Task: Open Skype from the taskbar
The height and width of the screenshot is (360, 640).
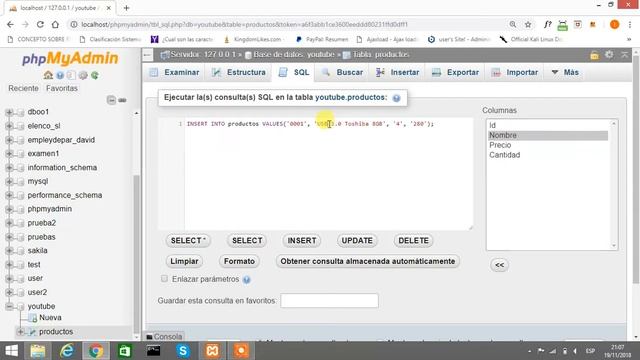Action: click(183, 351)
